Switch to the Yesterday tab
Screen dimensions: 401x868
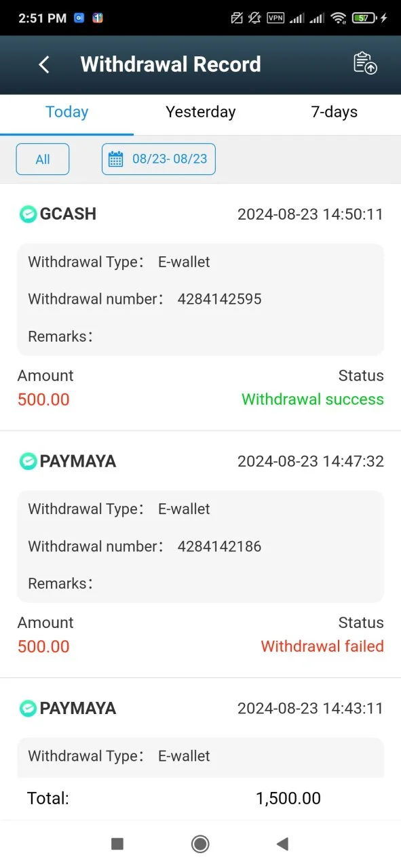[201, 112]
